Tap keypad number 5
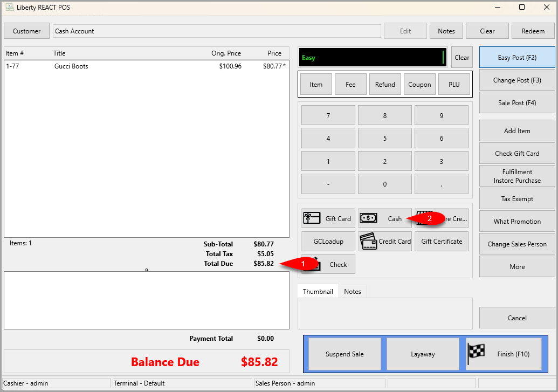 (x=385, y=138)
